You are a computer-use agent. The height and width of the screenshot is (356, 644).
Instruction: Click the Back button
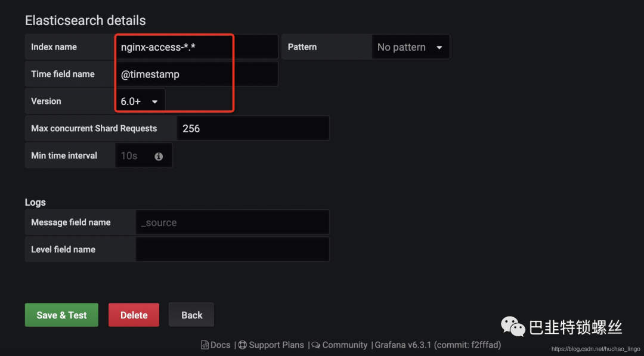[191, 315]
